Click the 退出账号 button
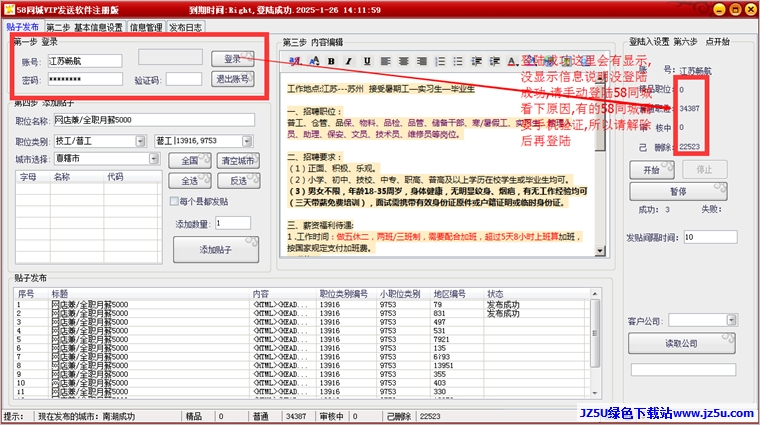This screenshot has height=425, width=760. pos(233,79)
